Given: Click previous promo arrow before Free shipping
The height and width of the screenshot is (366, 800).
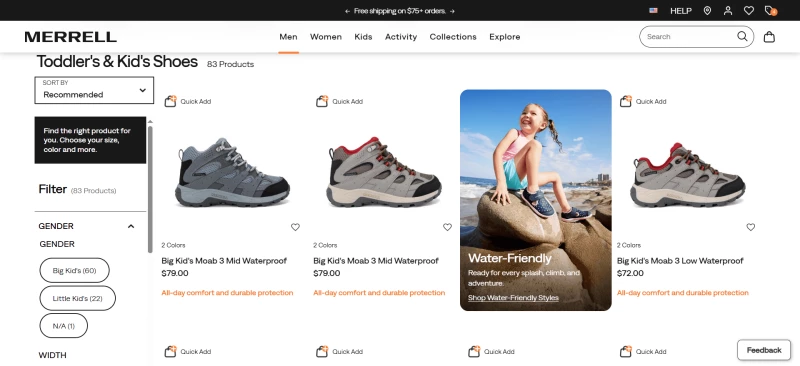Looking at the screenshot, I should 347,11.
